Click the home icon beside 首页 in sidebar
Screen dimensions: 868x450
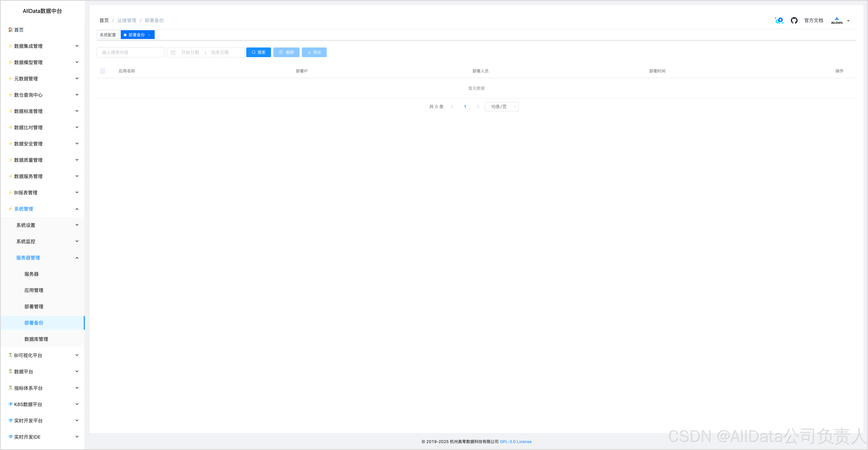11,30
